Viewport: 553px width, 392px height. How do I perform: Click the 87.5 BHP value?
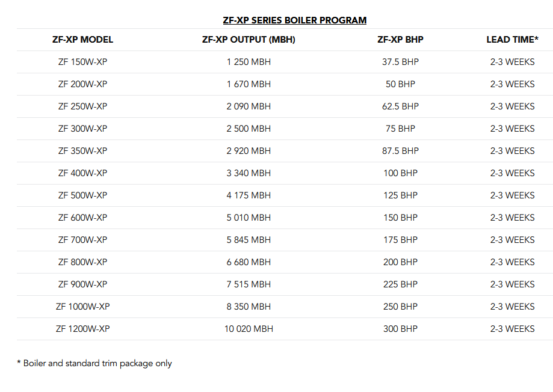tap(400, 151)
